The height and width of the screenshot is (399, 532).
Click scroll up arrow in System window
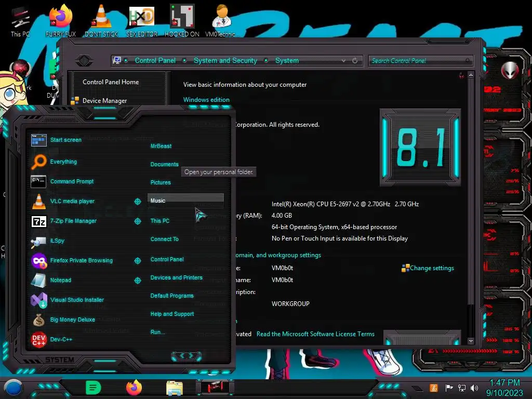471,75
